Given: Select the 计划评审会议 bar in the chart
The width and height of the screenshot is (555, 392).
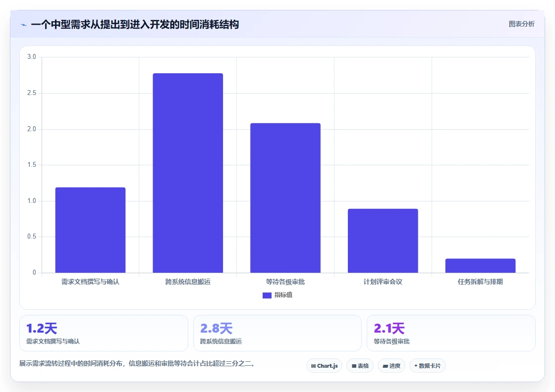Looking at the screenshot, I should point(383,241).
